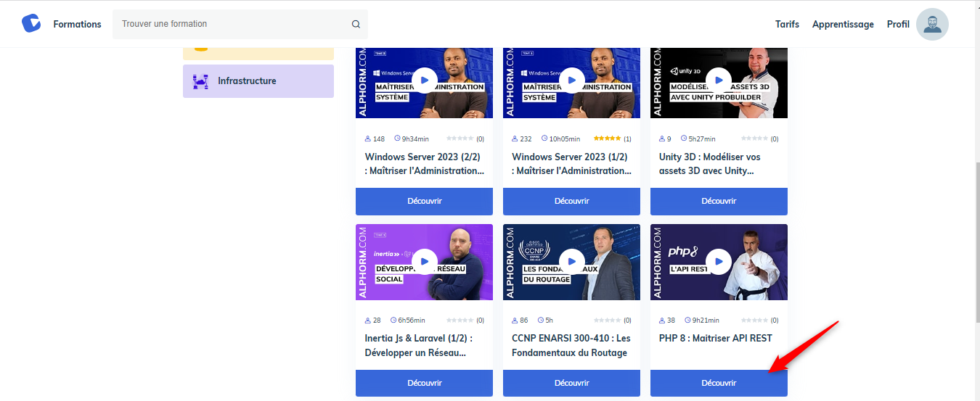Open the Tarifs page
The image size is (980, 401).
tap(787, 24)
